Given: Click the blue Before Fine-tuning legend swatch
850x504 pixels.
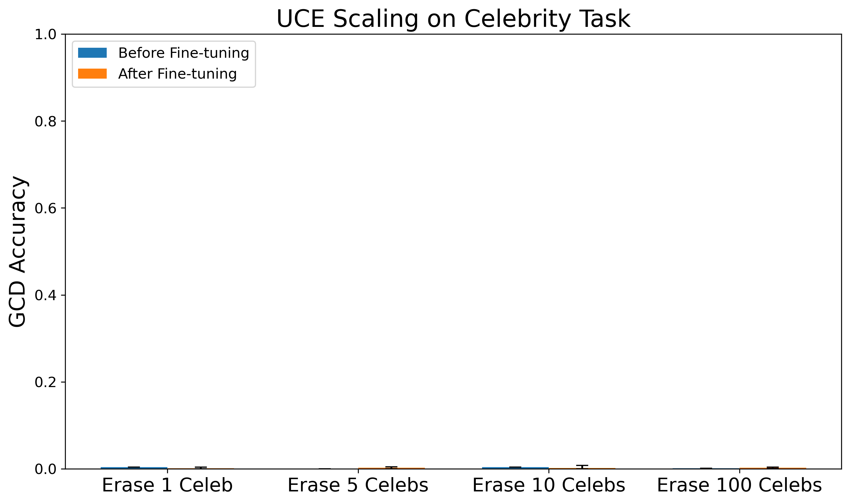Looking at the screenshot, I should click(x=92, y=53).
